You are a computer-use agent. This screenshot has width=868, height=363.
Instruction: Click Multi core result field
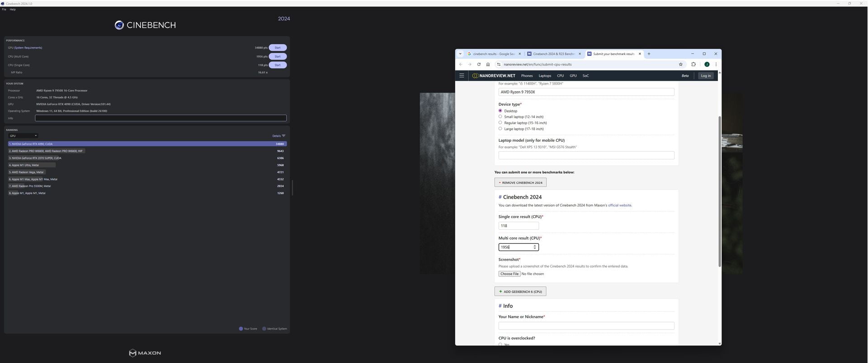click(x=519, y=247)
